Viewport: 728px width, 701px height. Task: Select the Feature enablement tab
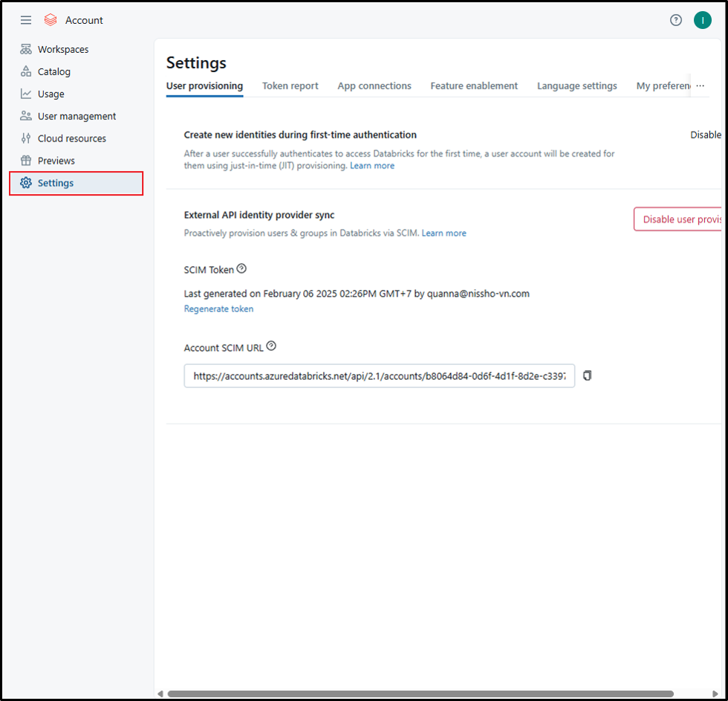point(474,86)
